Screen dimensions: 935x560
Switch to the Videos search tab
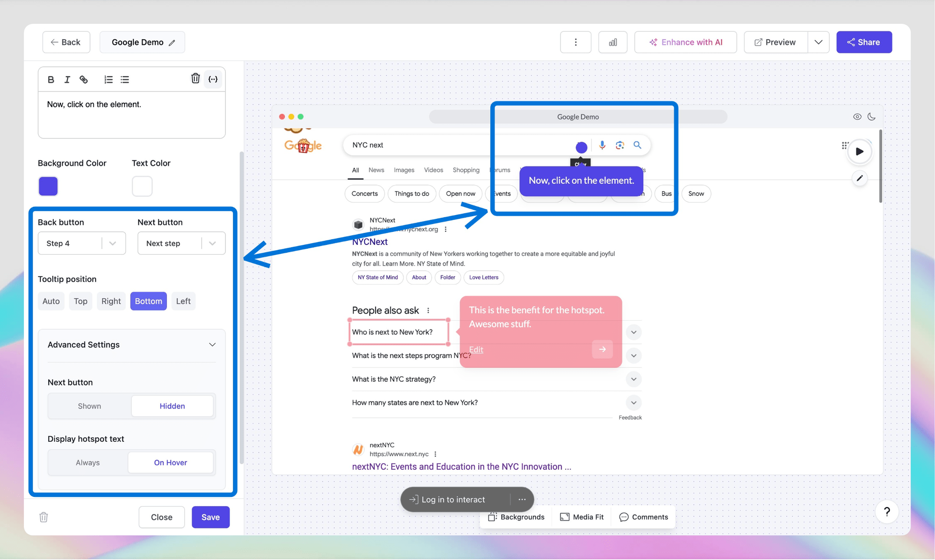433,170
